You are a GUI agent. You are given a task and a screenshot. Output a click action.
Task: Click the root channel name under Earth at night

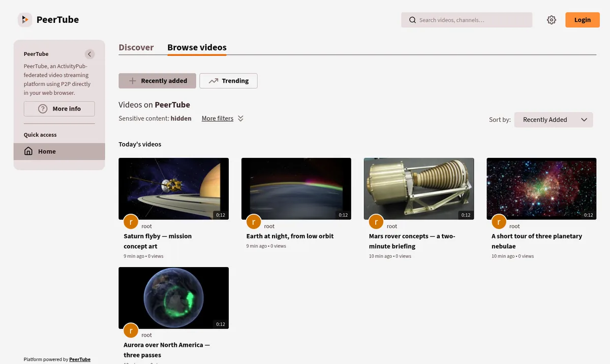coord(269,226)
